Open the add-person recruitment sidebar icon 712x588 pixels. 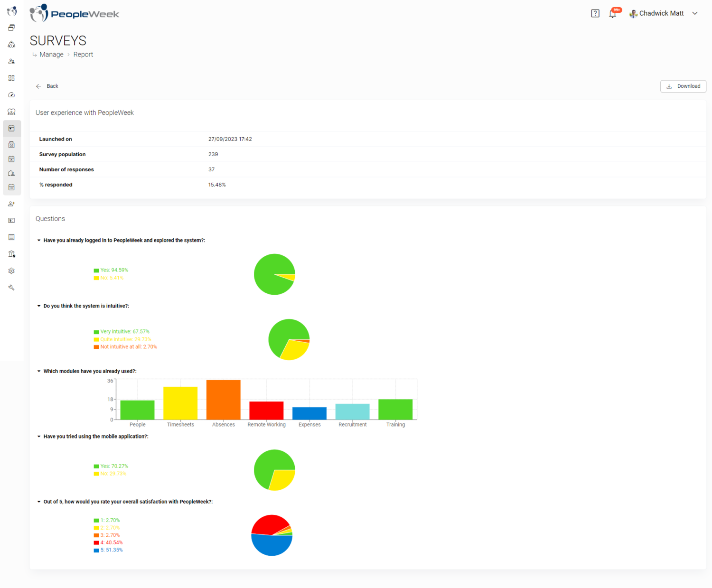[x=11, y=204]
